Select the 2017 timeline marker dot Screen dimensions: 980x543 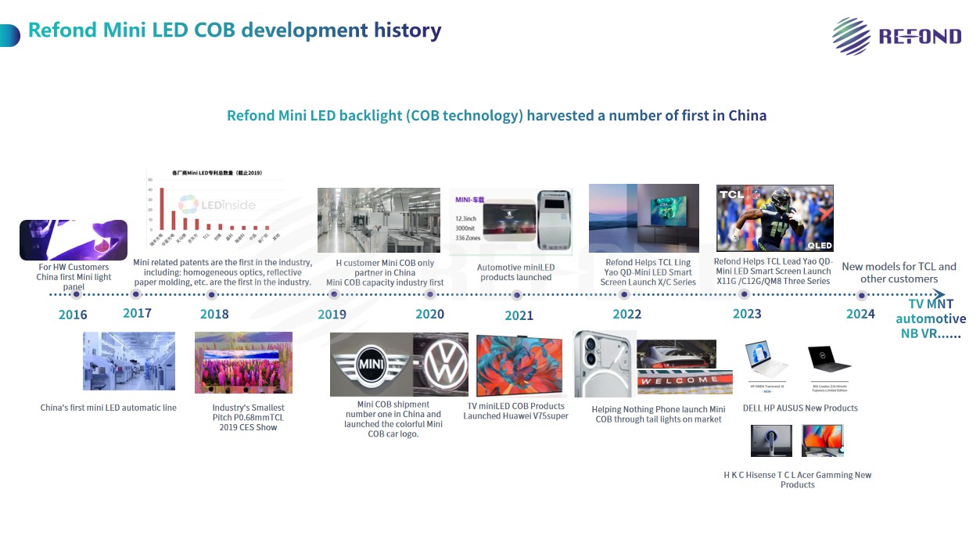[x=136, y=294]
